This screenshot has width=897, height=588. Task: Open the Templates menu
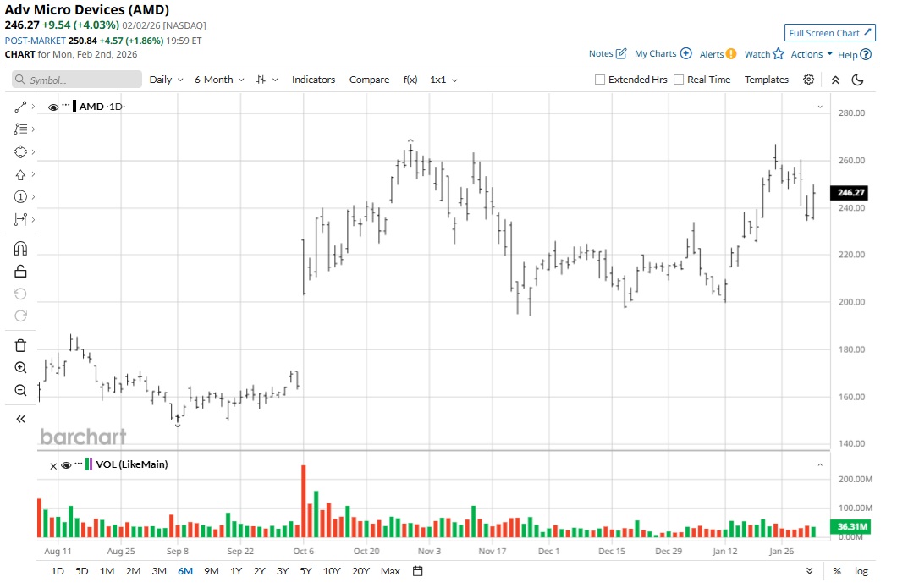pos(767,80)
